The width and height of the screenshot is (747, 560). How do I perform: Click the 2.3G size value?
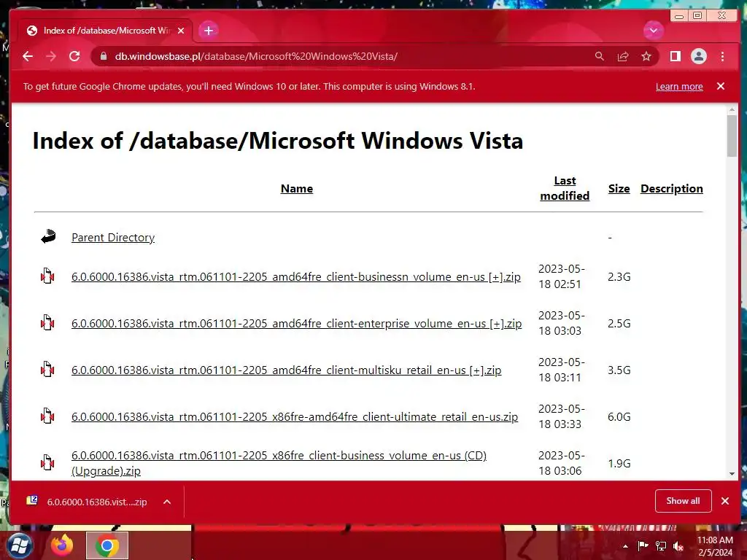point(619,276)
